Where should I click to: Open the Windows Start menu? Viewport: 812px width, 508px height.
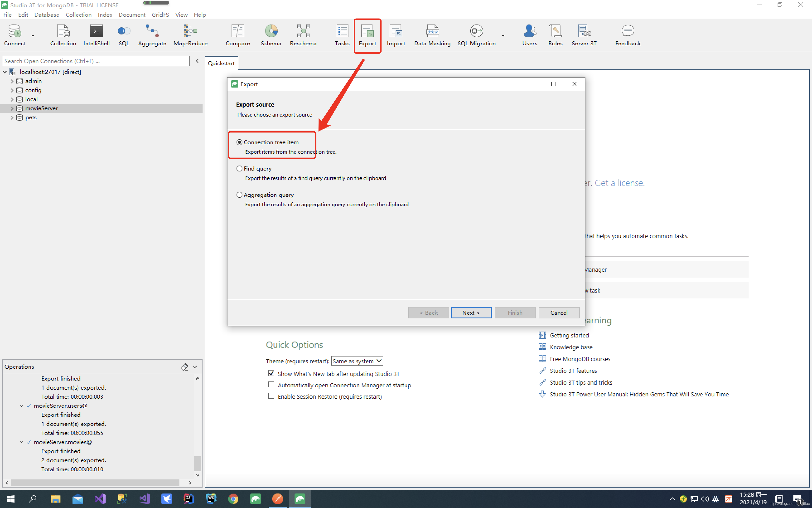(x=11, y=499)
